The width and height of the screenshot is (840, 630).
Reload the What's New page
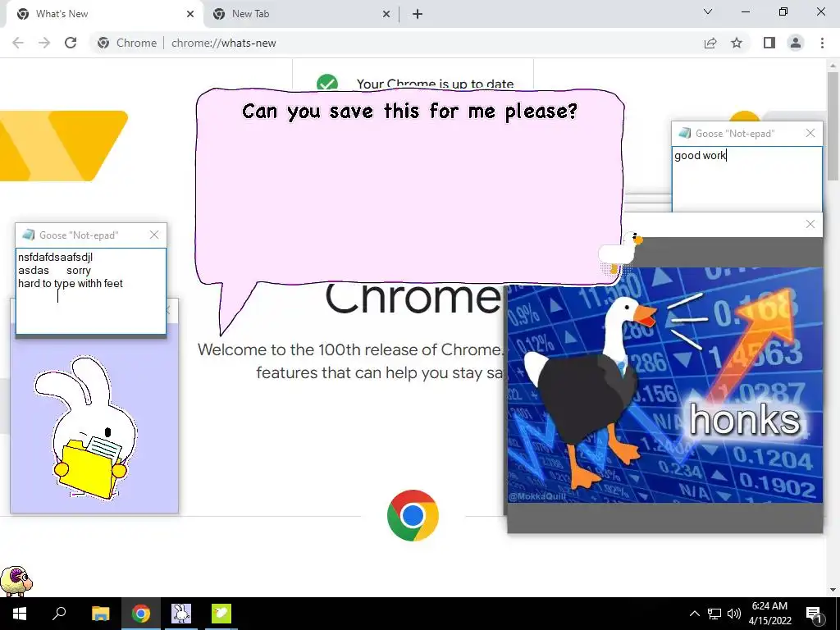pyautogui.click(x=71, y=43)
